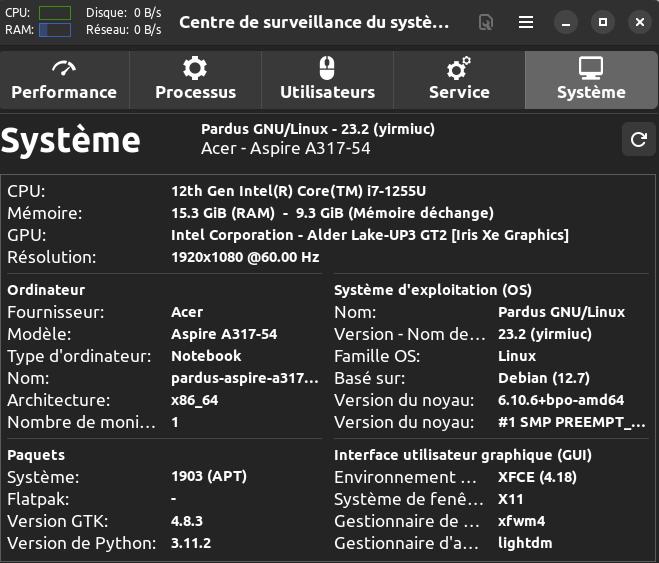Click the 'Disque: 0 B/s' indicator
Image resolution: width=659 pixels, height=563 pixels.
(x=124, y=13)
